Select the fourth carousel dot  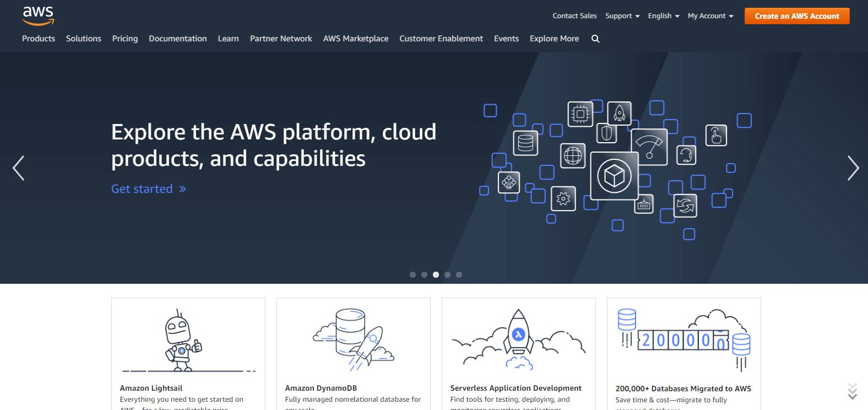pos(447,274)
